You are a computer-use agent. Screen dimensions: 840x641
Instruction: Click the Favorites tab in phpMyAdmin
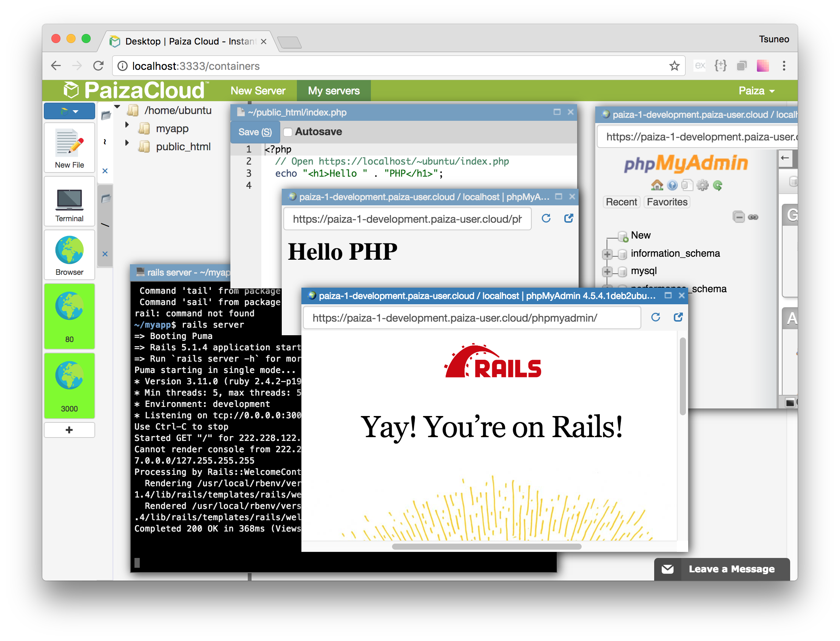click(667, 201)
